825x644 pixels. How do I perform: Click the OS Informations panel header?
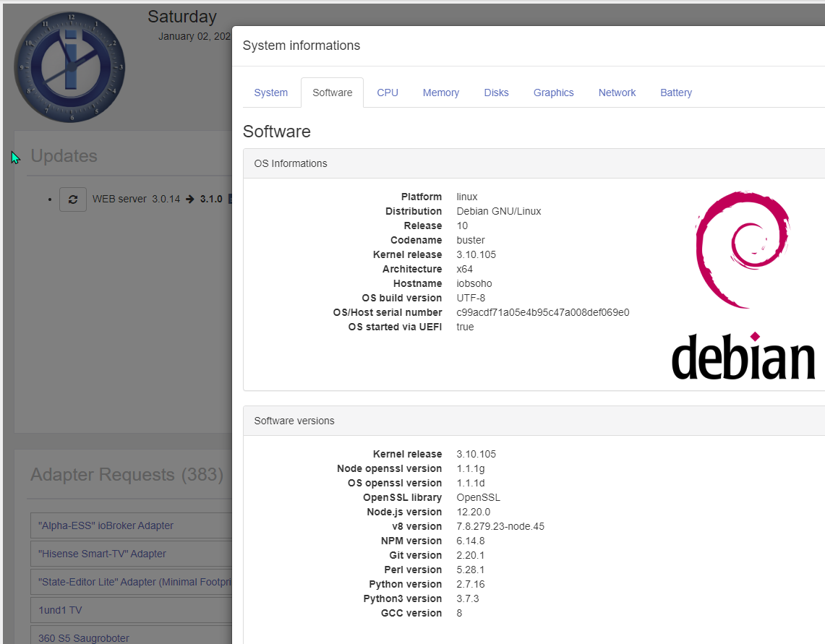tap(534, 163)
